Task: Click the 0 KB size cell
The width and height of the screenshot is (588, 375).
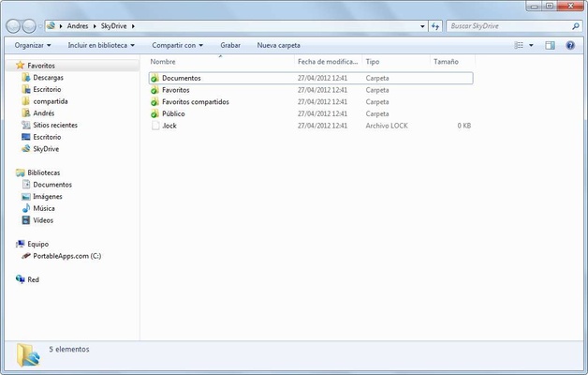Action: point(463,126)
